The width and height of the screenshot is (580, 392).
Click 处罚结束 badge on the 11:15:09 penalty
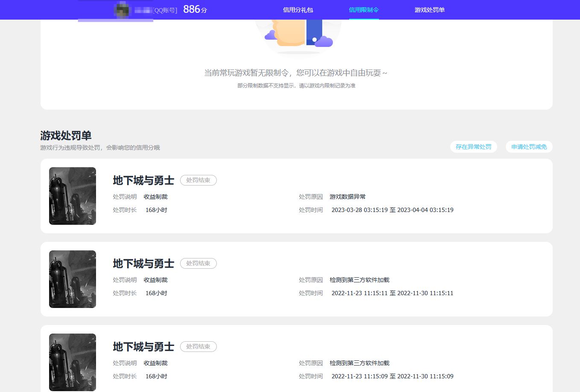click(198, 347)
